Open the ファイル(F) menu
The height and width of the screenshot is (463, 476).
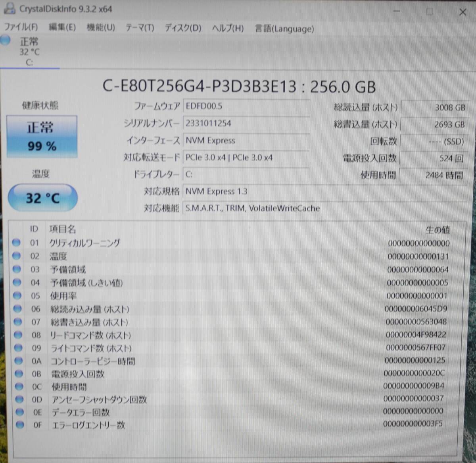click(x=20, y=28)
